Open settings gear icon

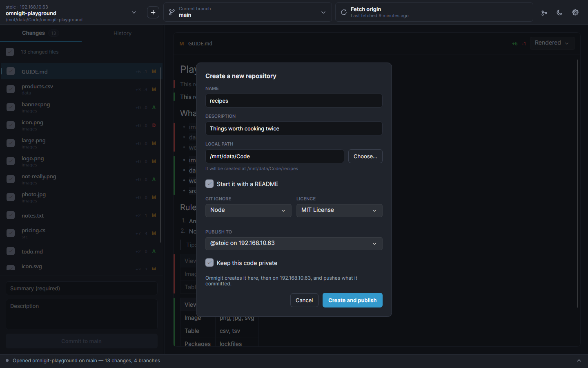[575, 12]
